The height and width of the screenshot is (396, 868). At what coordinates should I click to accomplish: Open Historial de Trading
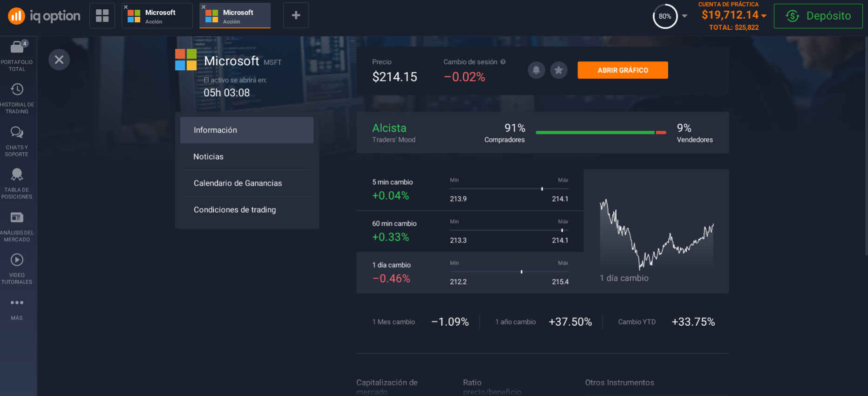pos(17,98)
